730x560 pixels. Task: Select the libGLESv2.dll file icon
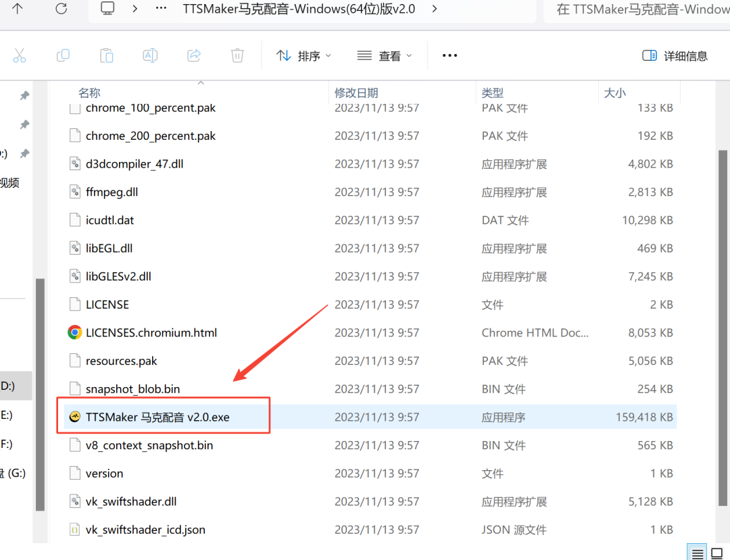74,276
